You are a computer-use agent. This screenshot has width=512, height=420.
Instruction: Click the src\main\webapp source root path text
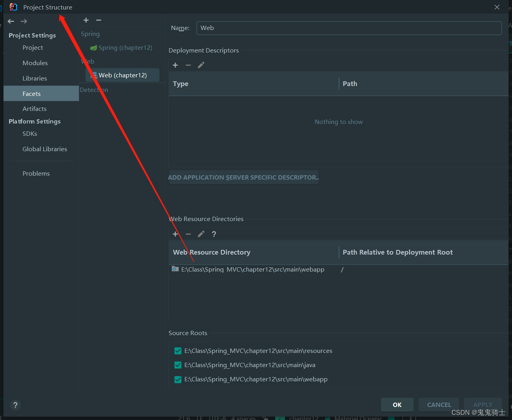(256, 379)
